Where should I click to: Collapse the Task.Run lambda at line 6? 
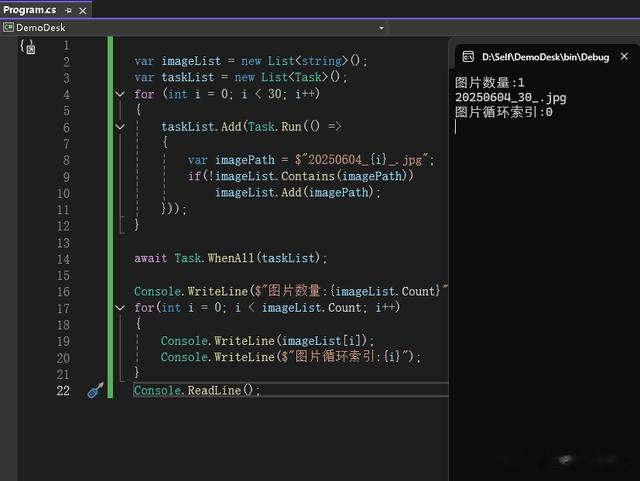[120, 127]
